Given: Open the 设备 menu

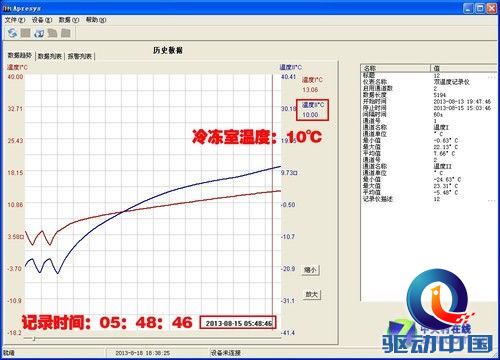Looking at the screenshot, I should point(42,20).
